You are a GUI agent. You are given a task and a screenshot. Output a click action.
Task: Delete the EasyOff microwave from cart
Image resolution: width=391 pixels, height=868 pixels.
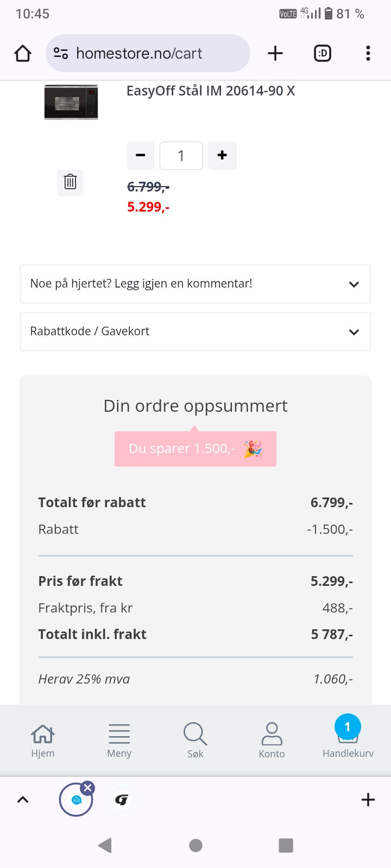pos(70,182)
